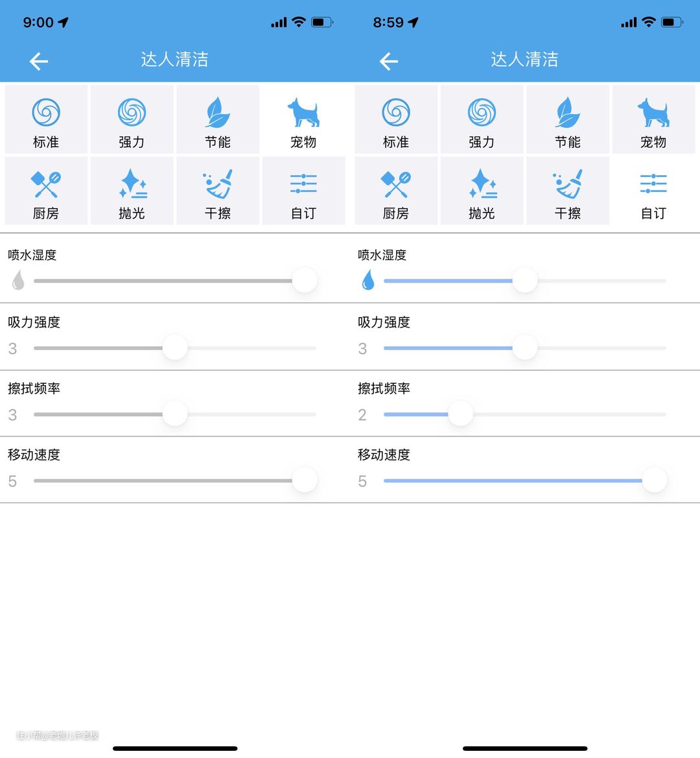Image resolution: width=700 pixels, height=758 pixels.
Task: Select 宠物 pet mode on the right screen
Action: pyautogui.click(x=653, y=120)
